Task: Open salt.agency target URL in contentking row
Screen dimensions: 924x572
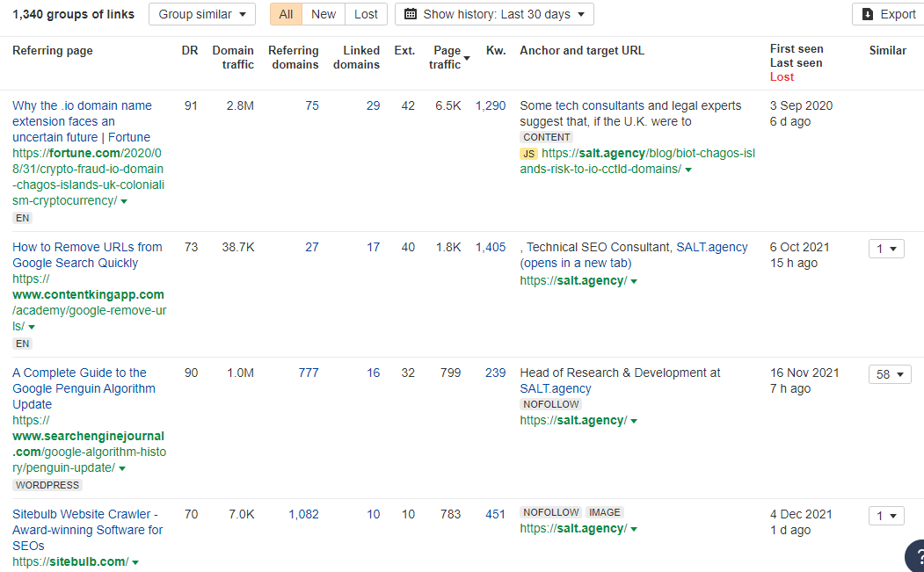Action: 573,281
